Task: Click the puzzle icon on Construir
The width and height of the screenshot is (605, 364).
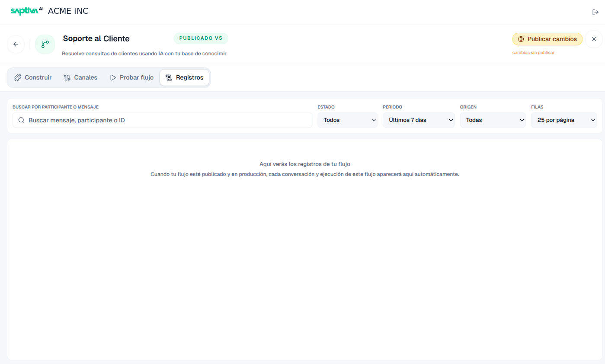Action: (x=18, y=78)
